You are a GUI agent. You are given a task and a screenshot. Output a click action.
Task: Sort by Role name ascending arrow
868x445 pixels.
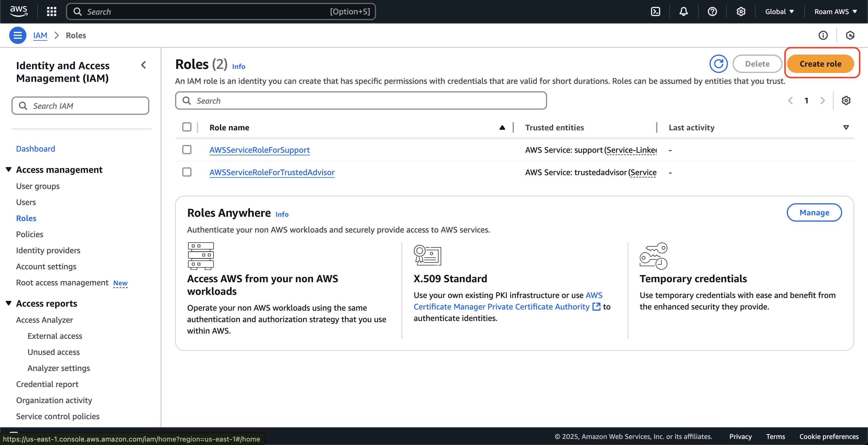click(x=502, y=127)
